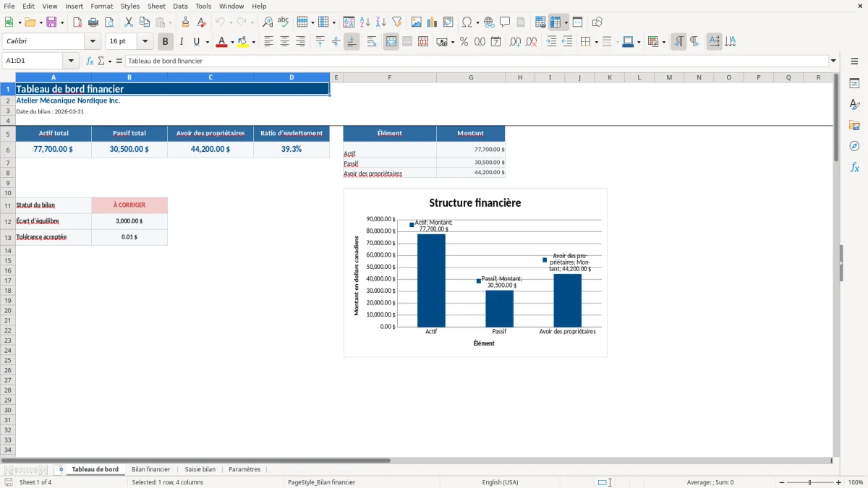
Task: Run the spelling check
Action: click(284, 22)
